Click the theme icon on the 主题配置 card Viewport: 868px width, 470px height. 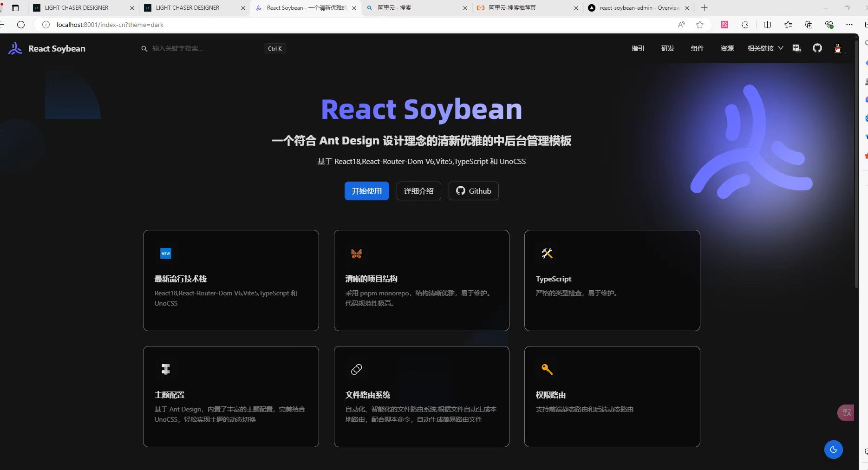pyautogui.click(x=166, y=370)
